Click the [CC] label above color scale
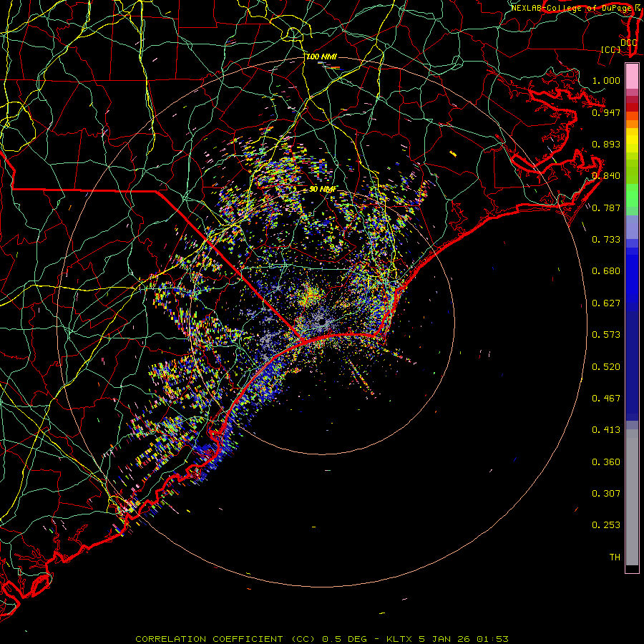This screenshot has height=644, width=644. 611,49
